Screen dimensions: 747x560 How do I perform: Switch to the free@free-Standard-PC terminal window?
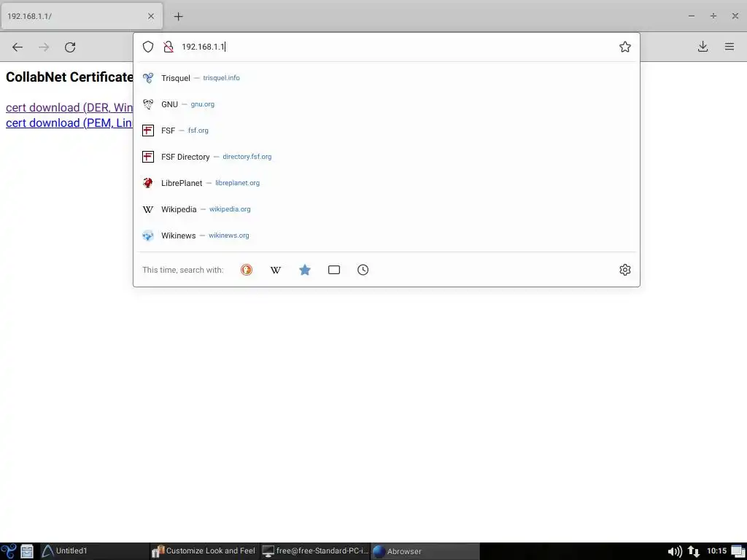click(x=315, y=551)
